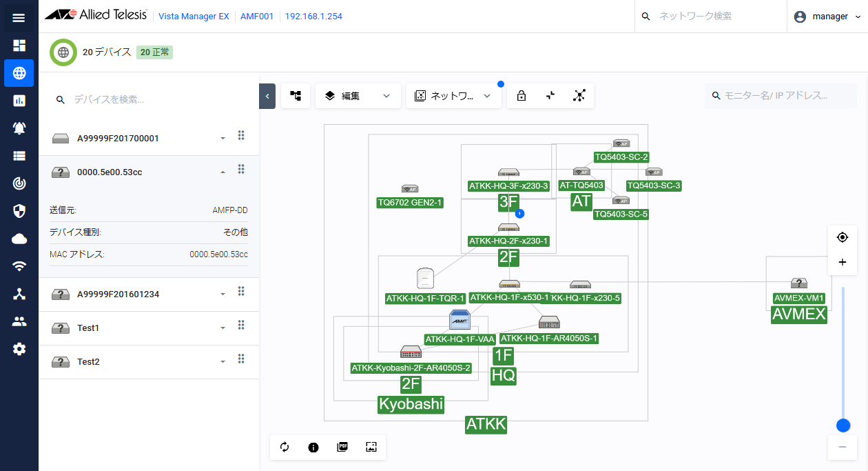Click the 20 正常 status badge

pos(154,52)
